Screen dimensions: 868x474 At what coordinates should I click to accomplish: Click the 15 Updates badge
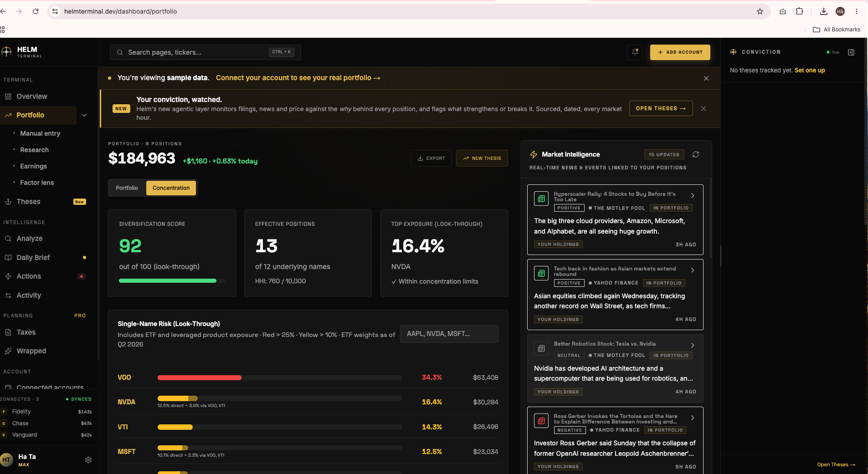(x=664, y=155)
